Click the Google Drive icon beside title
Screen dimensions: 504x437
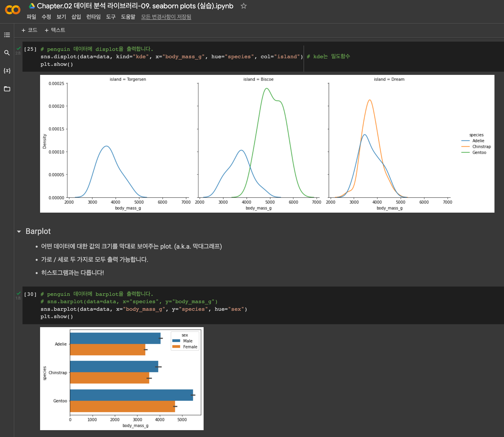coord(32,6)
